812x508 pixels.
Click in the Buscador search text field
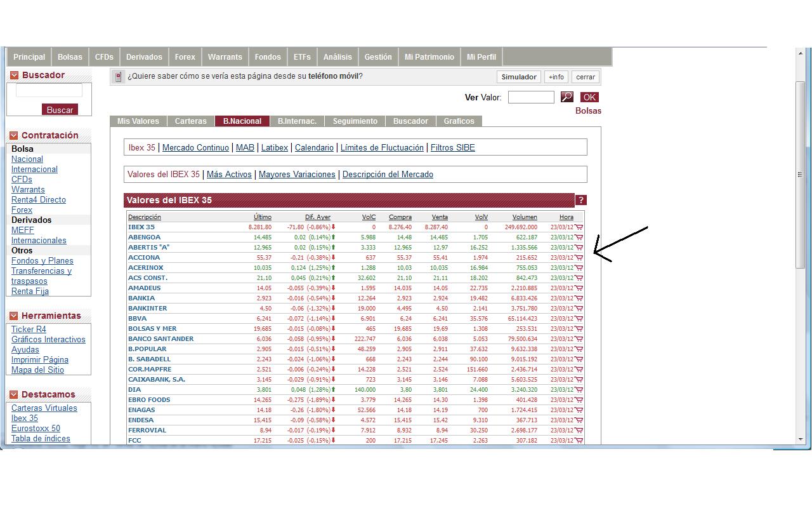point(49,91)
